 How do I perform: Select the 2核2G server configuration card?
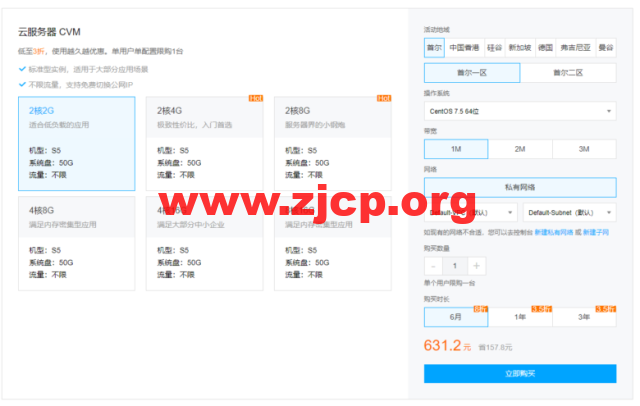pyautogui.click(x=77, y=144)
